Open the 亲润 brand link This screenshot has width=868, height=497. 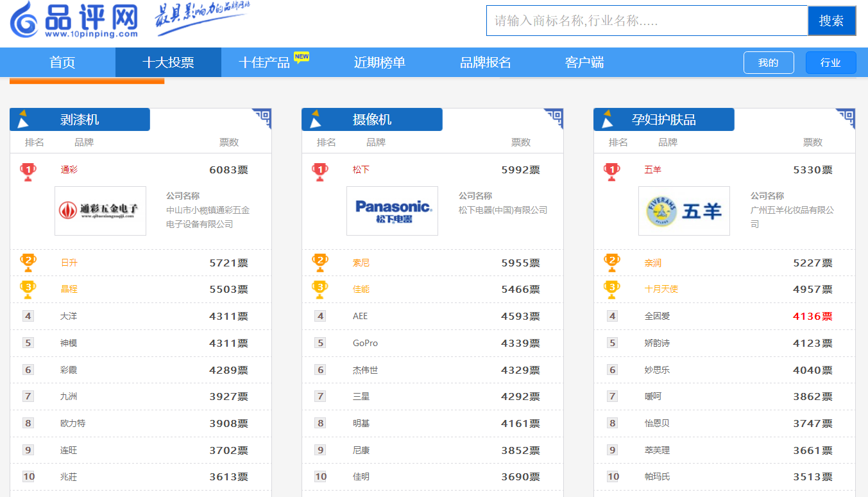[x=652, y=263]
